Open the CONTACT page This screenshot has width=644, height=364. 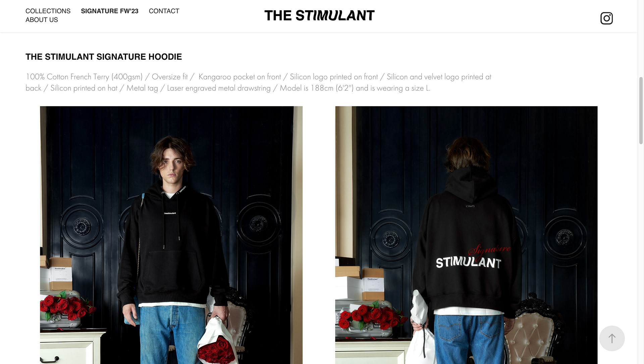(164, 11)
